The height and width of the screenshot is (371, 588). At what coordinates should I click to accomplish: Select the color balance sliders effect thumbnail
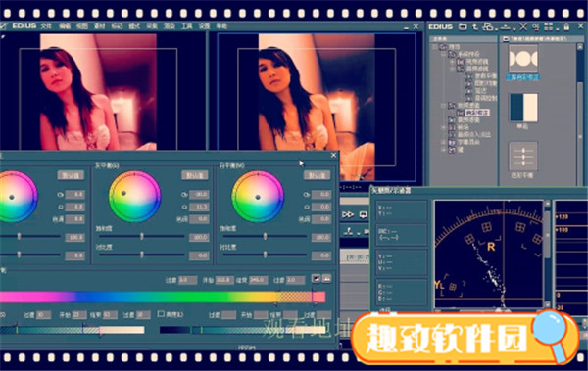click(x=523, y=157)
